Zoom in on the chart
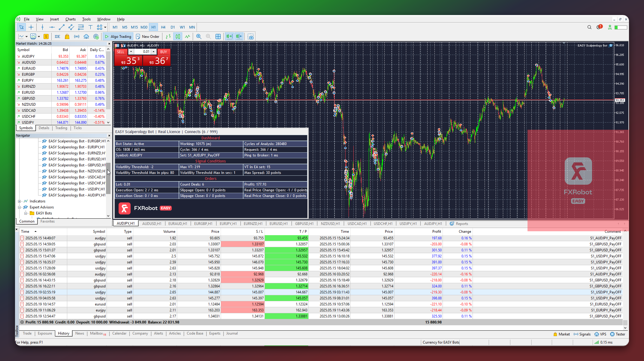644x361 pixels. [x=199, y=37]
